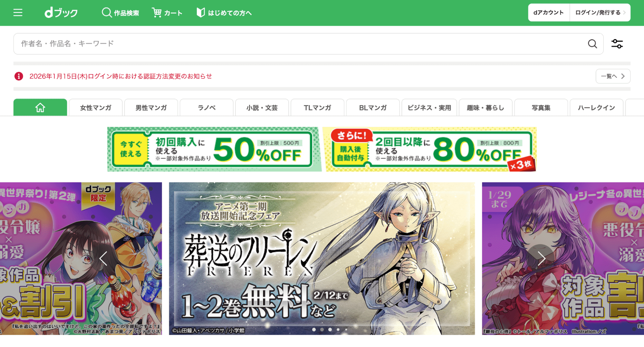This screenshot has height=347, width=644.
Task: Click the red info icon beside the notice
Action: pyautogui.click(x=19, y=76)
